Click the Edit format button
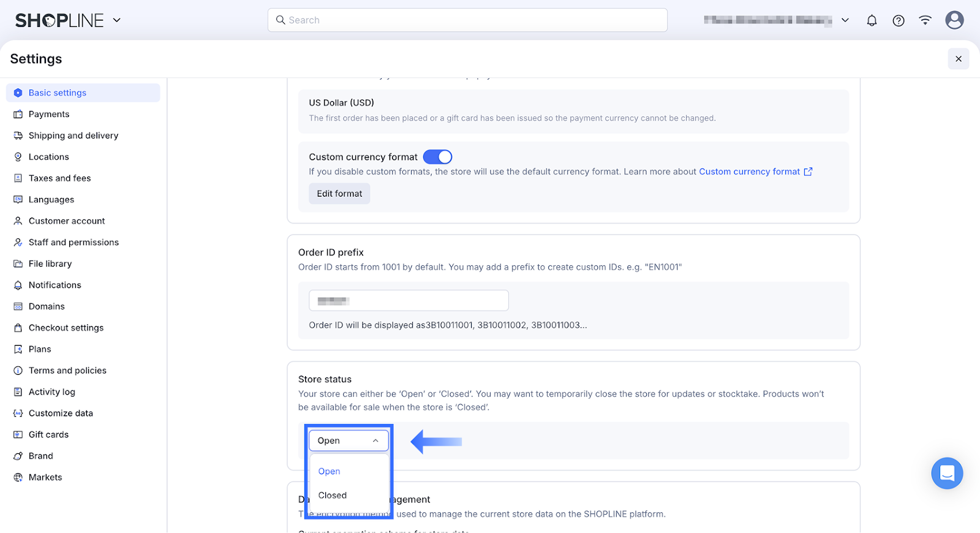 tap(339, 194)
